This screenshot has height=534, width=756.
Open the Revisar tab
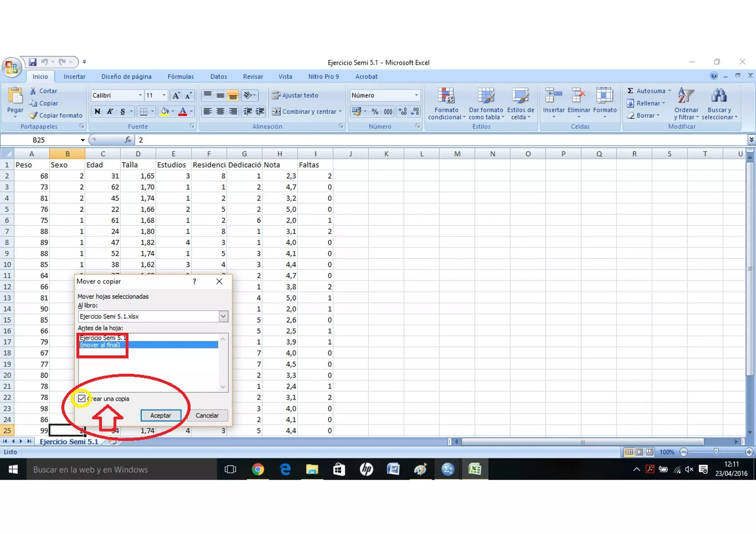[x=253, y=77]
